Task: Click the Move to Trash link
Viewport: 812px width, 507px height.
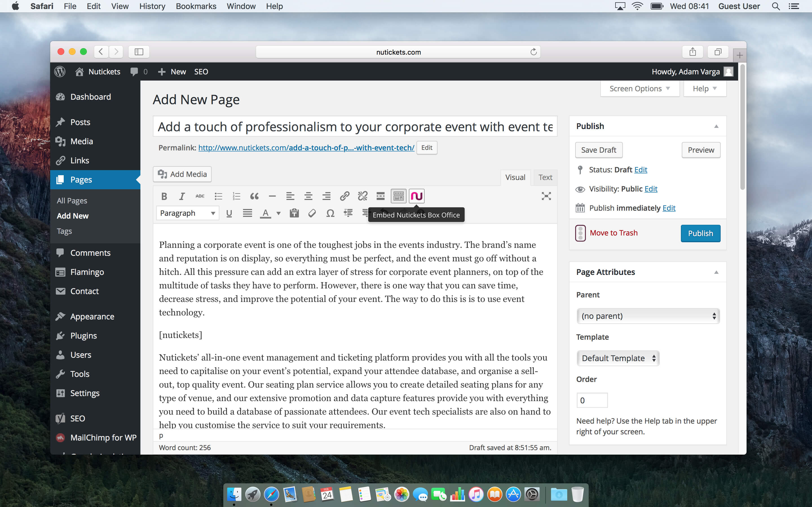Action: [x=613, y=233]
